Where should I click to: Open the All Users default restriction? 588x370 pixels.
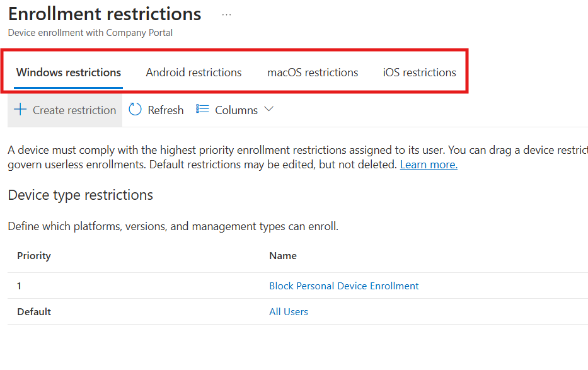pyautogui.click(x=289, y=312)
